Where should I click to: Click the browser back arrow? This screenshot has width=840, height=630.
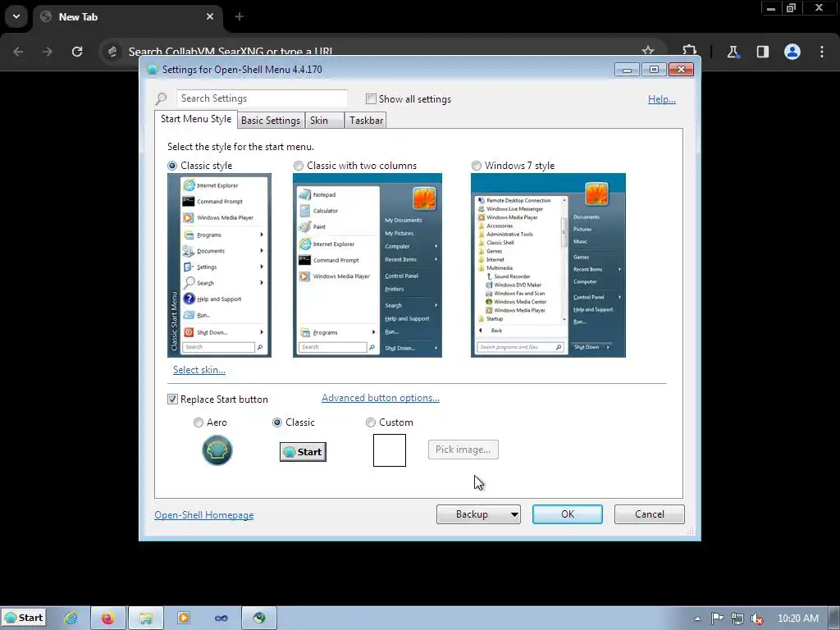(x=18, y=52)
